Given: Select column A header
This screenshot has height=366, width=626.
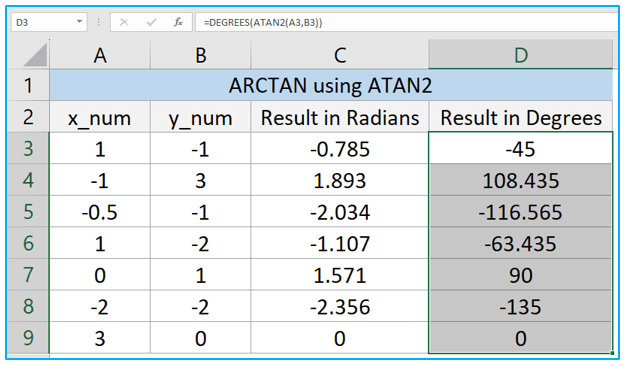Looking at the screenshot, I should click(x=100, y=54).
